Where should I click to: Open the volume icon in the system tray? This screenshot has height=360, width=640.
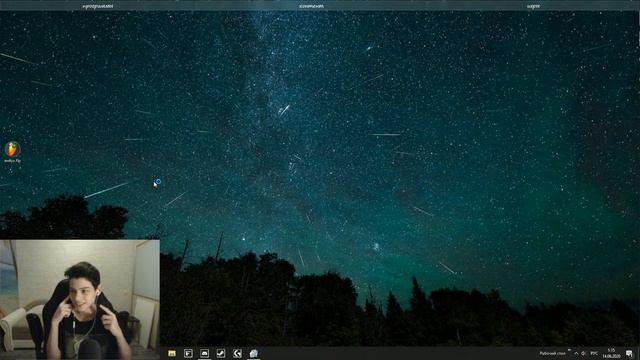[583, 353]
